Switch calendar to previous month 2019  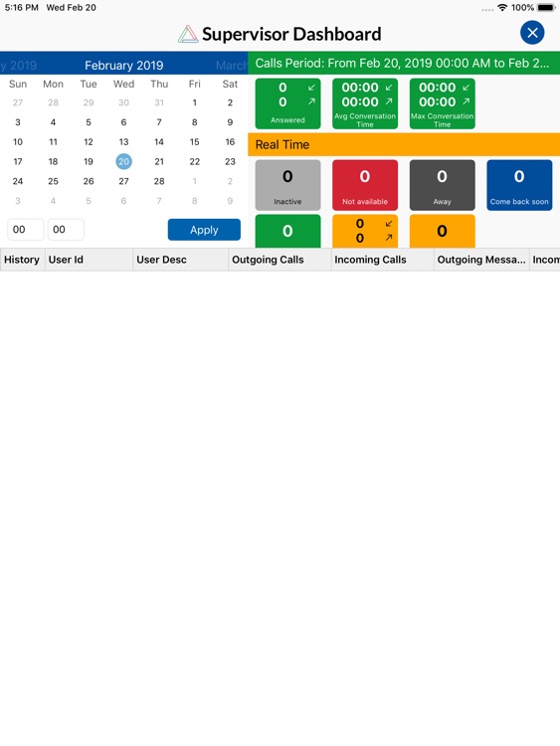pos(19,66)
